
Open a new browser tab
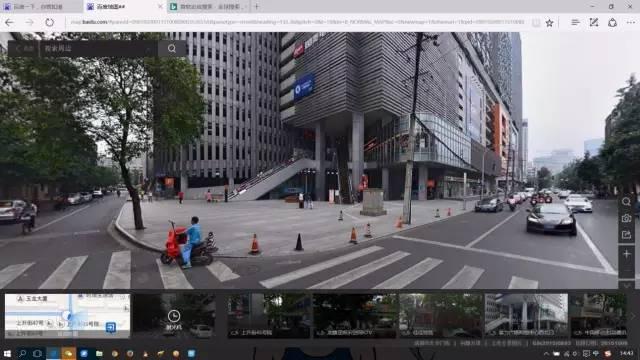point(257,7)
